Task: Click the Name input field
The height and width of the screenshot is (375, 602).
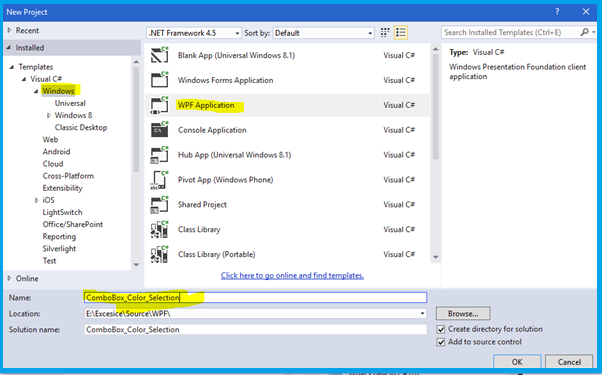Action: [x=255, y=297]
